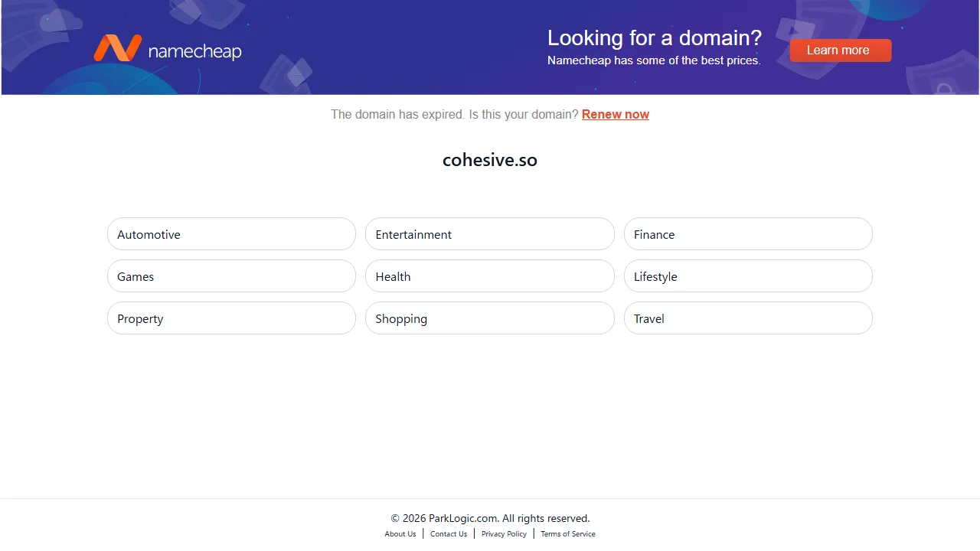
Task: Open the About Us page
Action: pos(400,533)
